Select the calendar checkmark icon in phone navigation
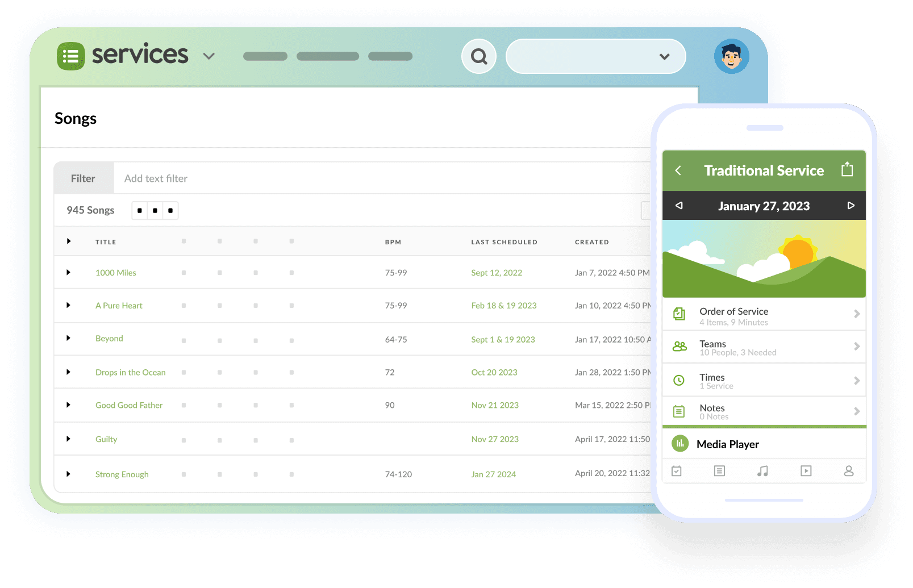 click(x=677, y=471)
